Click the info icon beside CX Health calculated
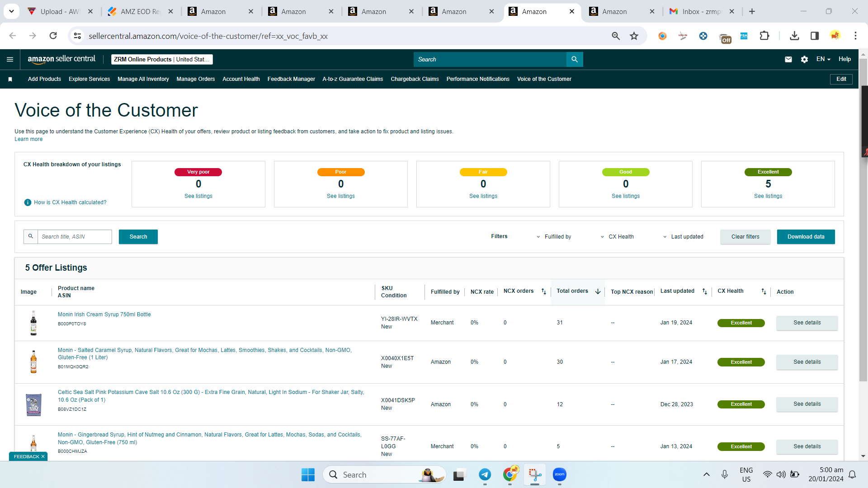Screen dimensions: 868x488 point(28,202)
